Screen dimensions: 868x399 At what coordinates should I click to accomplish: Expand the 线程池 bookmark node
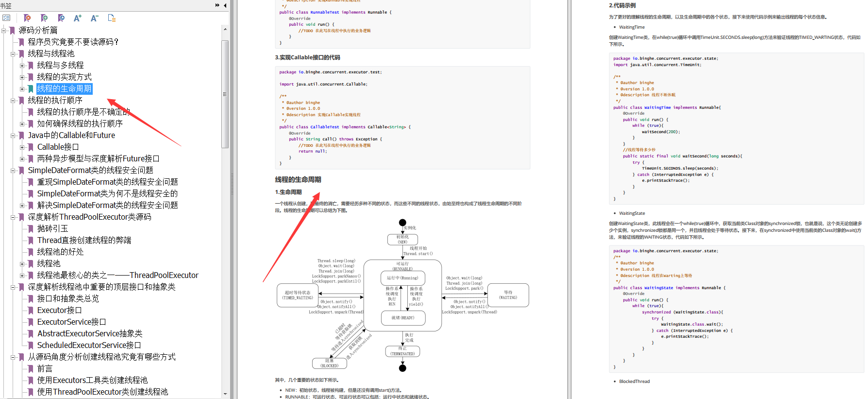22,263
